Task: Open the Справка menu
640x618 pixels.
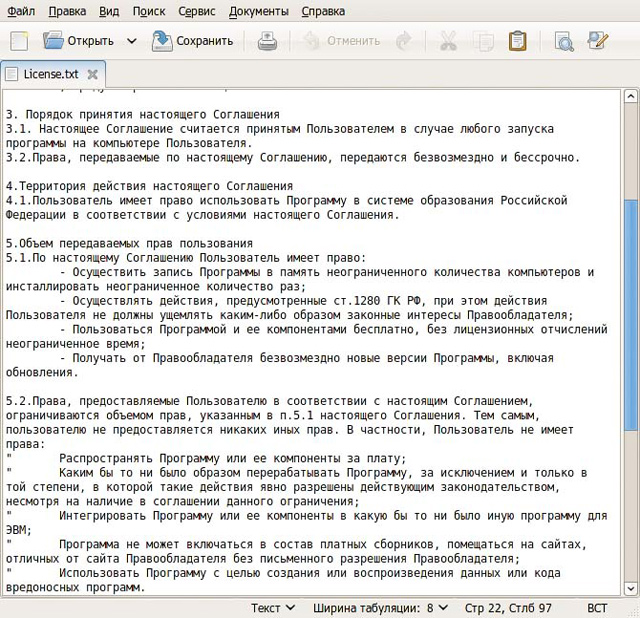Action: pyautogui.click(x=323, y=11)
